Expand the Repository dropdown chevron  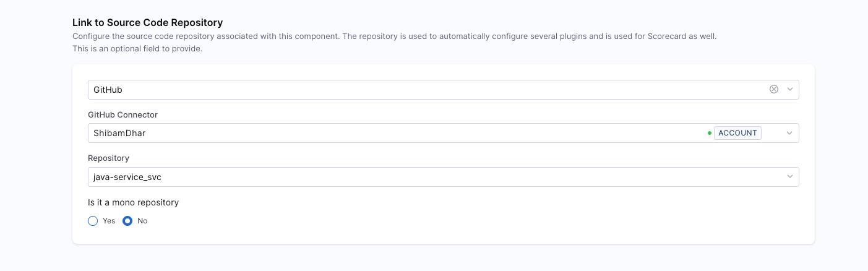[x=790, y=177]
